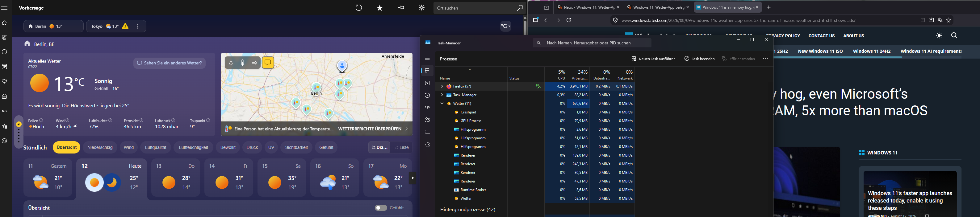Open Services puzzle icon in Task Manager sidebar
Screen dimensions: 980x217
[x=427, y=145]
